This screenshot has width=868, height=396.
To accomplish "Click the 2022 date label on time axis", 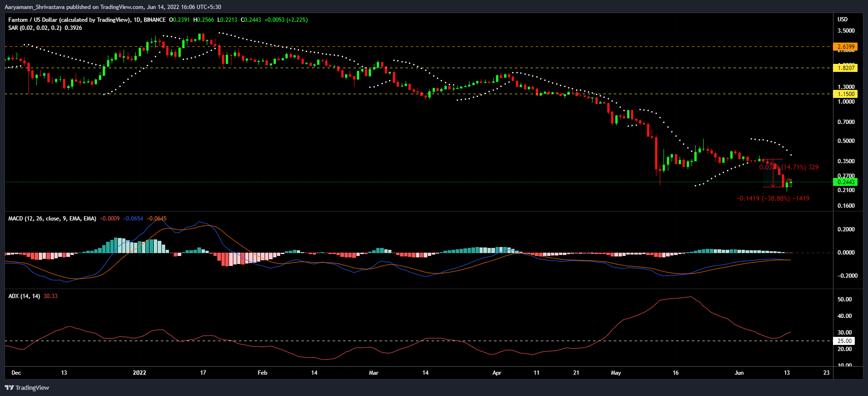I will [140, 373].
